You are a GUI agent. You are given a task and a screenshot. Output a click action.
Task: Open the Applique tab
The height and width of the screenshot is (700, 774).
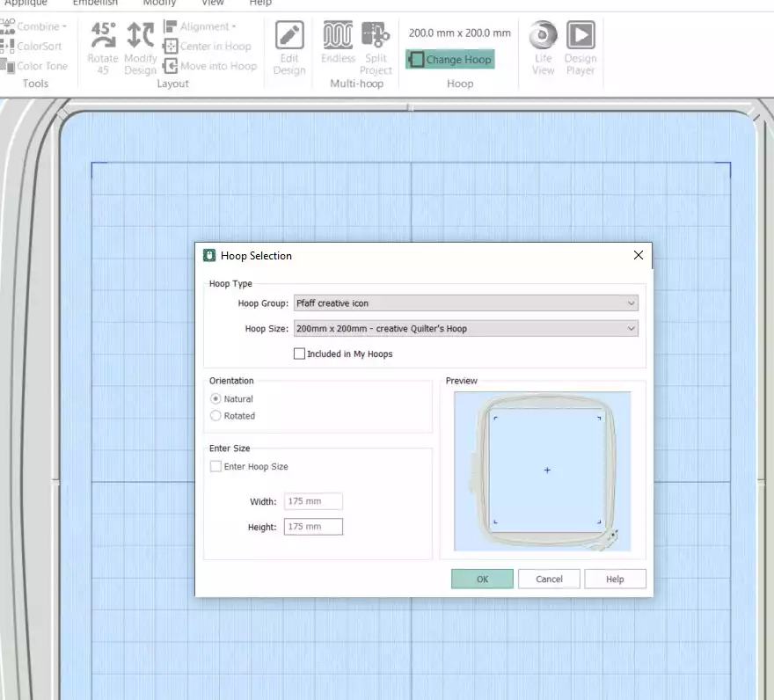coord(26,3)
